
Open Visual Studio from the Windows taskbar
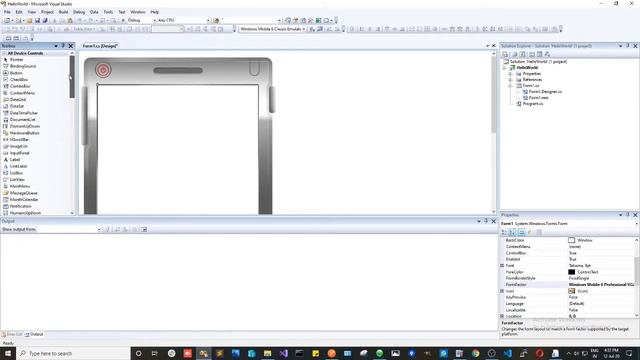click(x=284, y=353)
